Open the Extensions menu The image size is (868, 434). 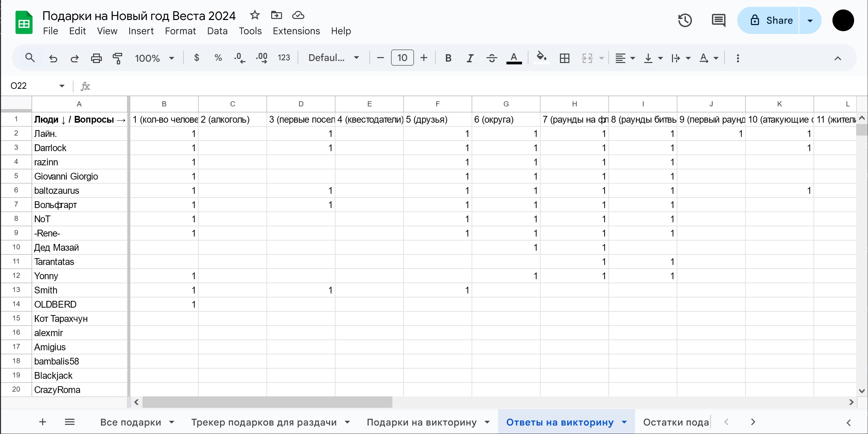(x=296, y=31)
